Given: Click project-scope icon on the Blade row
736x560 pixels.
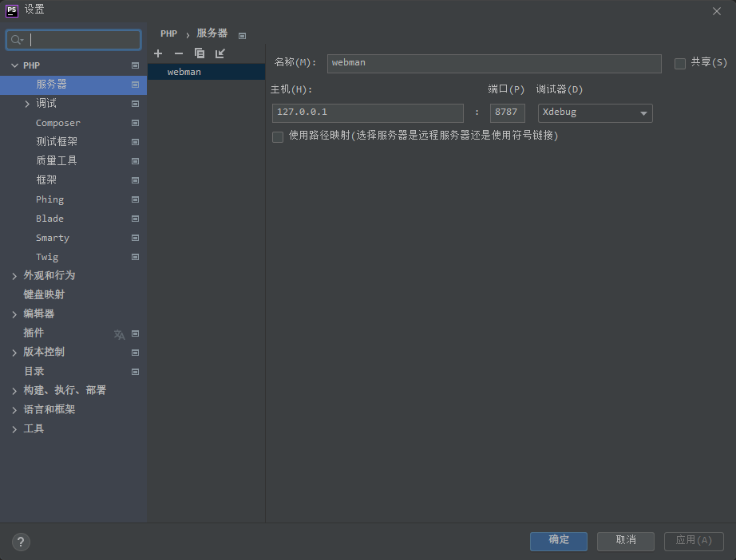Looking at the screenshot, I should tap(135, 219).
